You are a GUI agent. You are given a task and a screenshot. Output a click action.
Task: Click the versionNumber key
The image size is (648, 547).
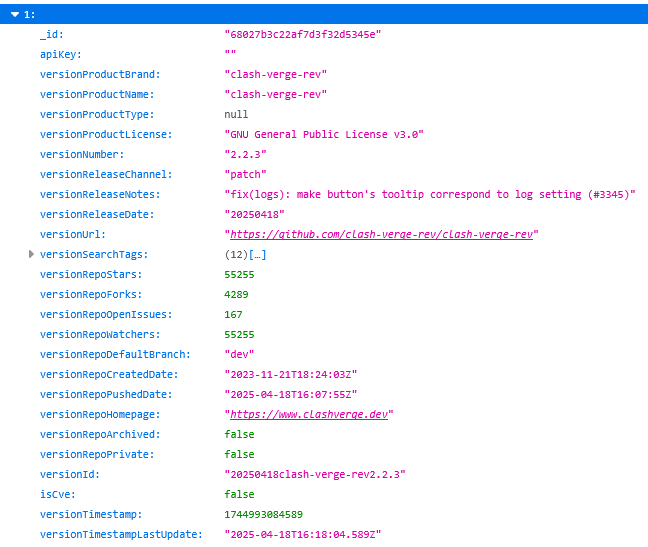coord(82,154)
